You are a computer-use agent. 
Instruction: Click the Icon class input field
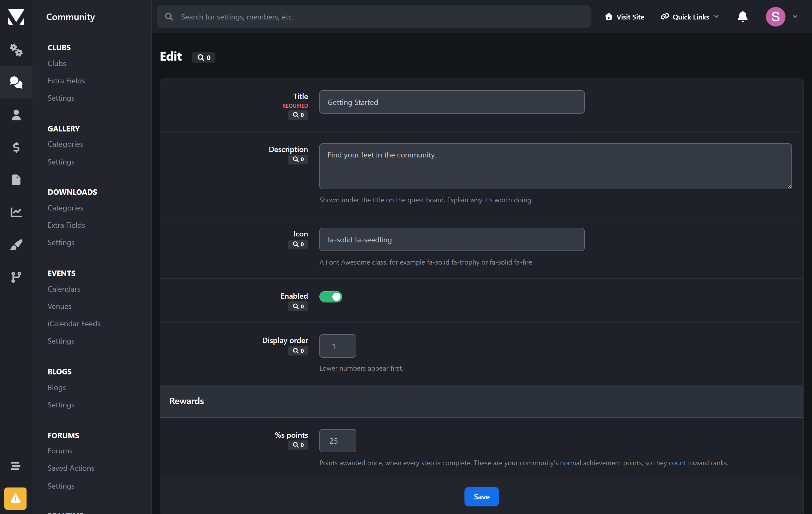click(452, 239)
